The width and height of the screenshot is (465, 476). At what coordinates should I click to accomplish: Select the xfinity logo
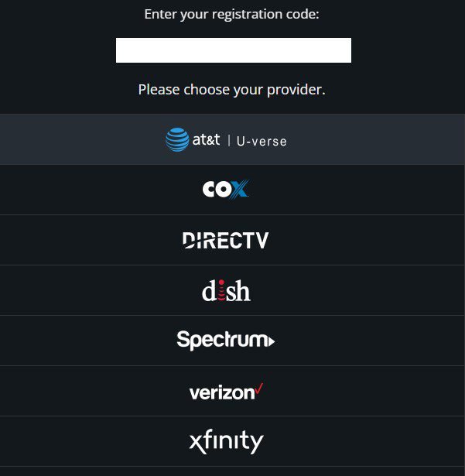tap(226, 442)
